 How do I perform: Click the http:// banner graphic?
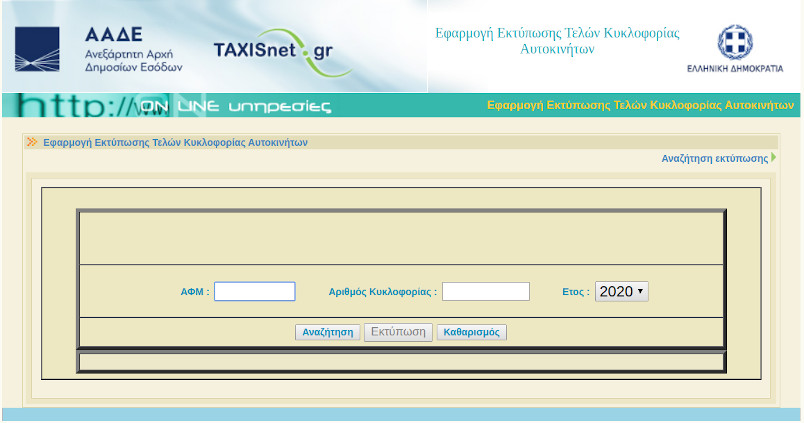(70, 106)
